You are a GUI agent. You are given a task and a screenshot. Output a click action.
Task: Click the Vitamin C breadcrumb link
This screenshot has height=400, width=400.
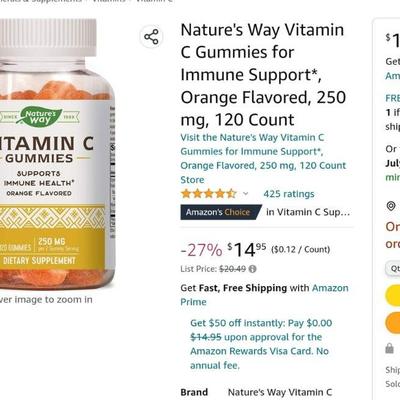pyautogui.click(x=154, y=1)
